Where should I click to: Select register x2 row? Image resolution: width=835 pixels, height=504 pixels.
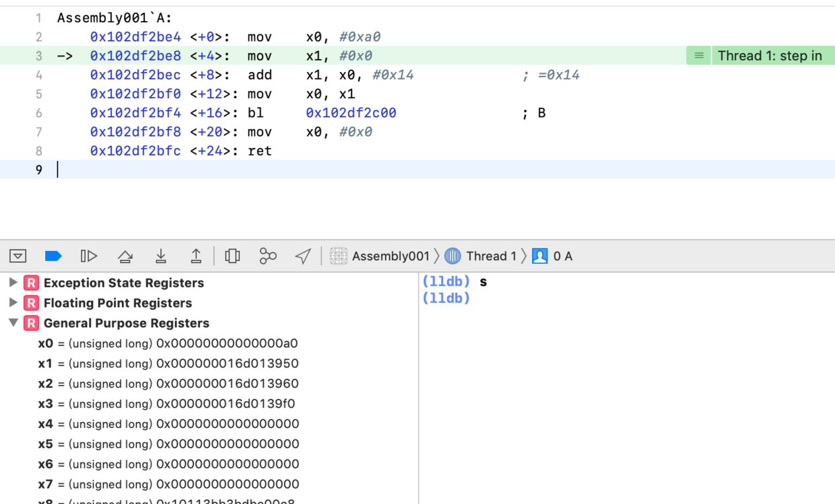click(x=209, y=384)
